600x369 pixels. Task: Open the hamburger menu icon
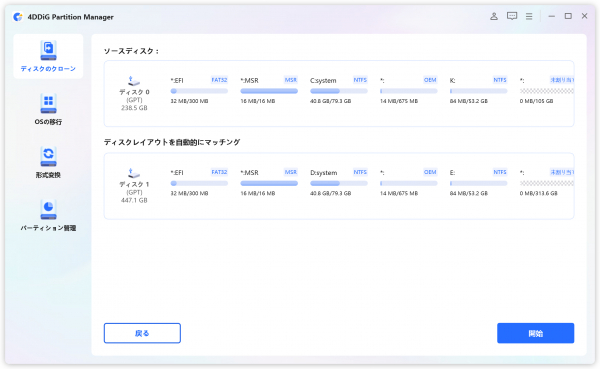coord(529,16)
